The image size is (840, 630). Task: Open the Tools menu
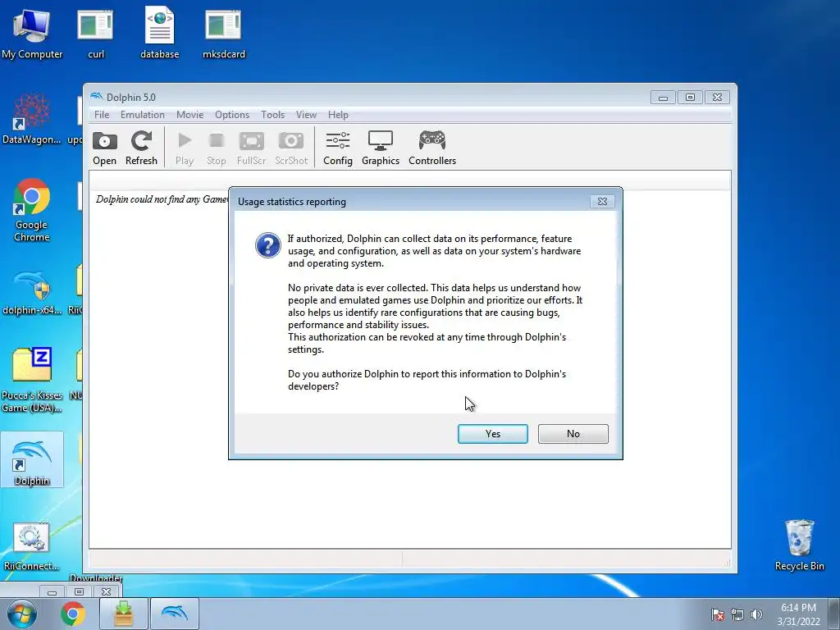point(272,115)
